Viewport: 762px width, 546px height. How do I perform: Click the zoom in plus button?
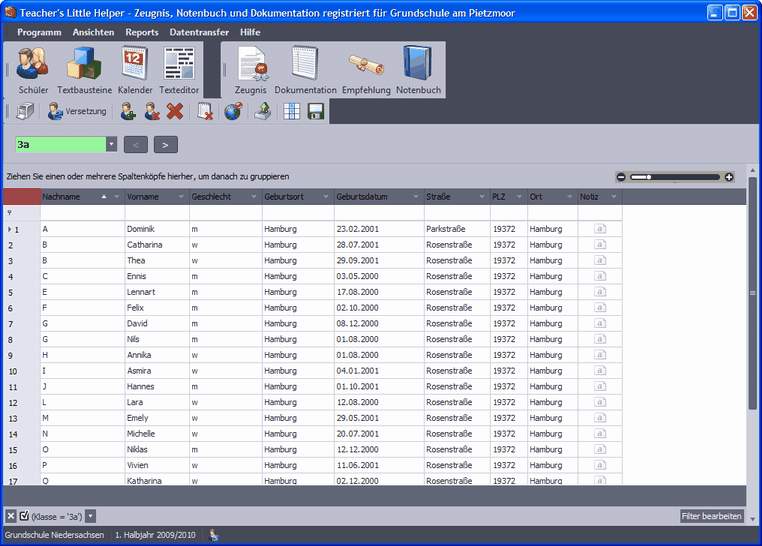(x=729, y=177)
